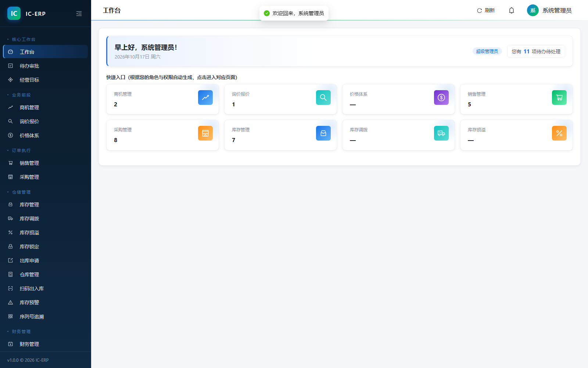Click the sidebar 序列号追溯 QR icon
The width and height of the screenshot is (588, 368).
pyautogui.click(x=11, y=316)
